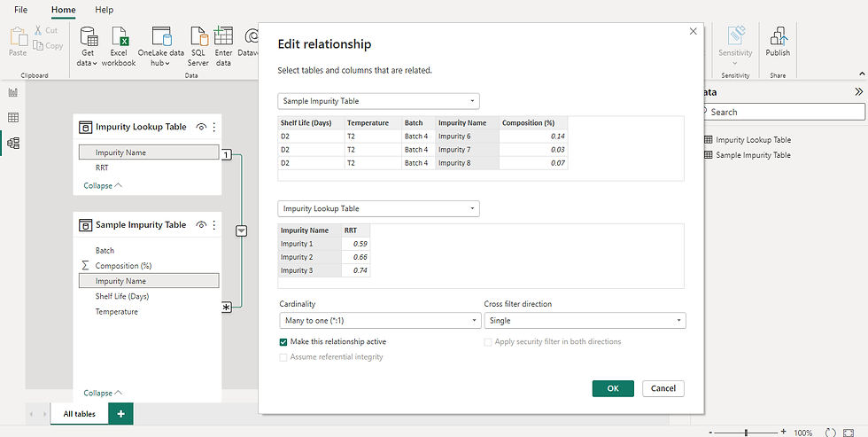Image resolution: width=868 pixels, height=437 pixels.
Task: Click the Publish button in ribbon
Action: tap(778, 42)
